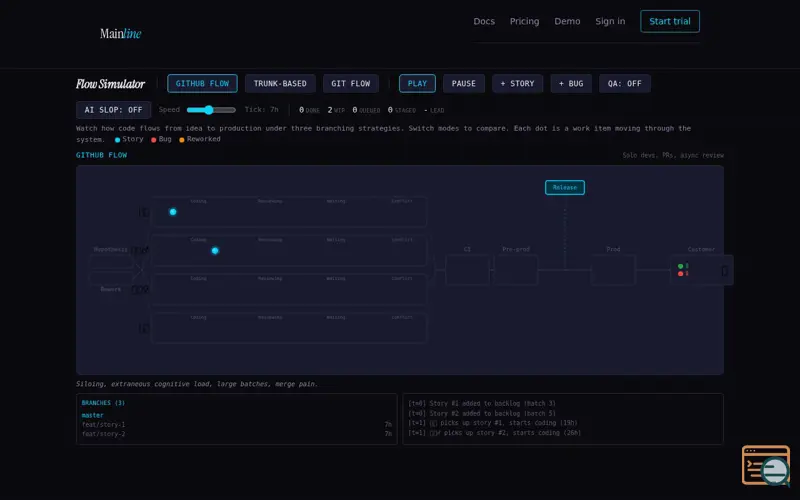Click the story dot in the first developer lane
The height and width of the screenshot is (500, 800).
click(x=173, y=212)
